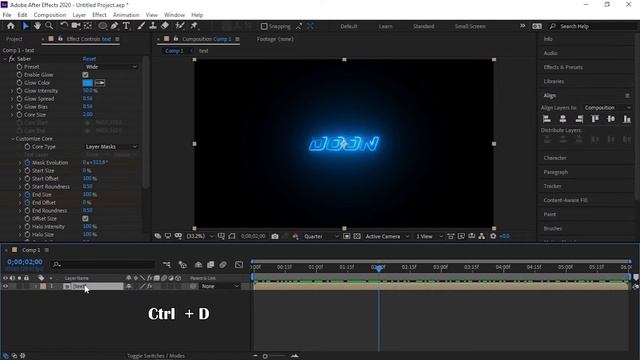Click the show channel color icon
The image size is (640, 360).
pos(296,236)
